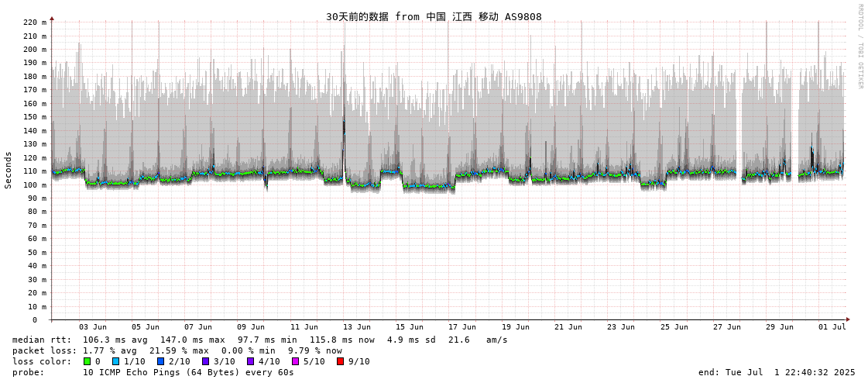This screenshot has height=383, width=868.
Task: Click the 200 m y-axis label
Action: coord(36,50)
